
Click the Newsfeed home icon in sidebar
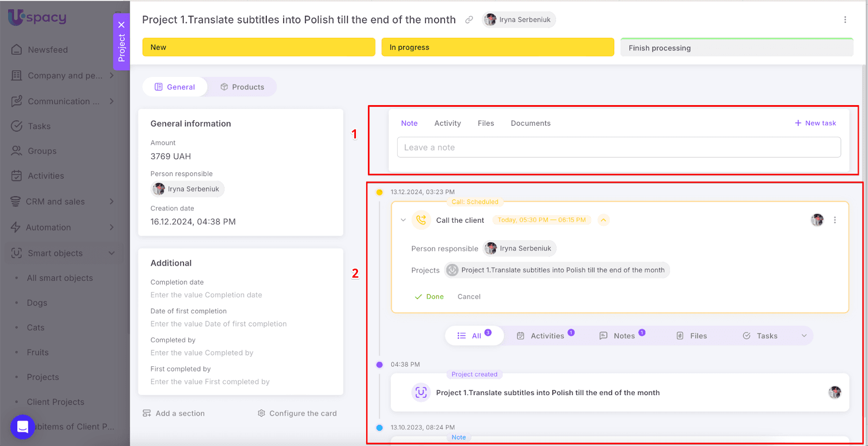coord(17,49)
